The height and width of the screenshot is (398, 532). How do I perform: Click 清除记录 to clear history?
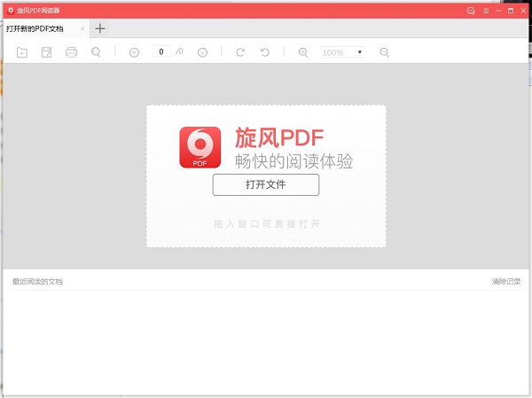click(506, 281)
